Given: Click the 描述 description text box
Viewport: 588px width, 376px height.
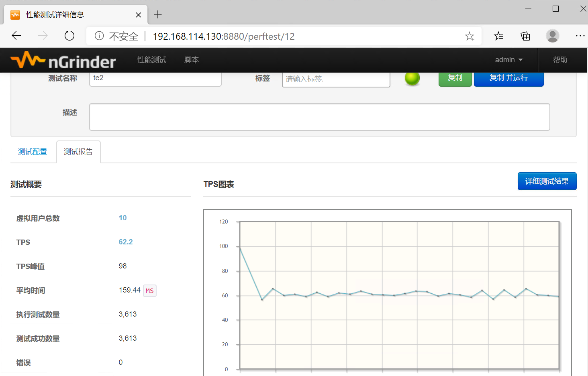Looking at the screenshot, I should pos(319,117).
